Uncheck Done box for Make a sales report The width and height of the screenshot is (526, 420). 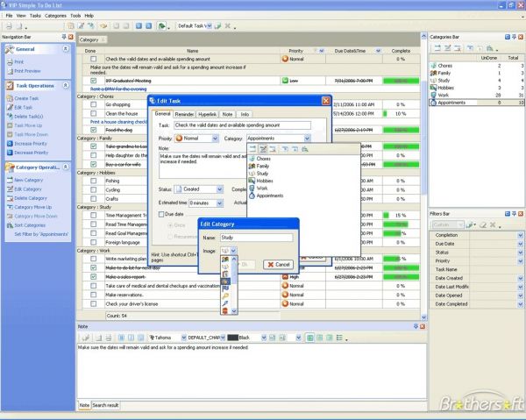(93, 276)
